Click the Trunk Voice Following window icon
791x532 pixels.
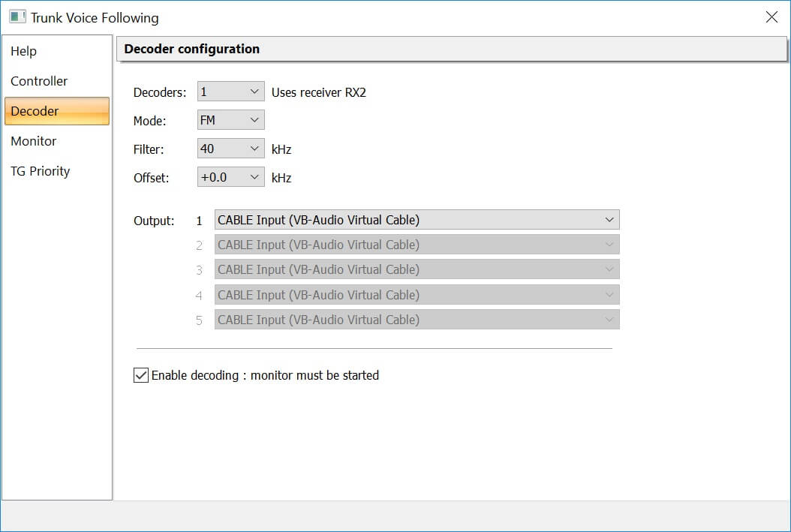tap(17, 17)
